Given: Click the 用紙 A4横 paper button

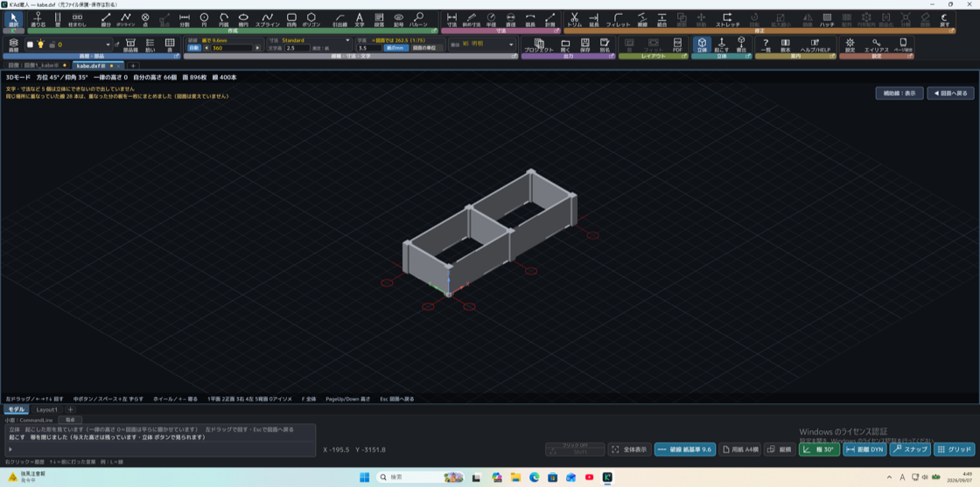Looking at the screenshot, I should coord(739,449).
